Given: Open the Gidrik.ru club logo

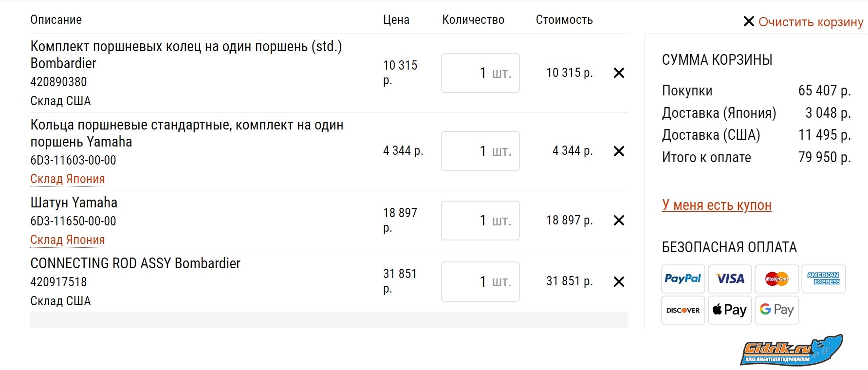Looking at the screenshot, I should [x=791, y=351].
